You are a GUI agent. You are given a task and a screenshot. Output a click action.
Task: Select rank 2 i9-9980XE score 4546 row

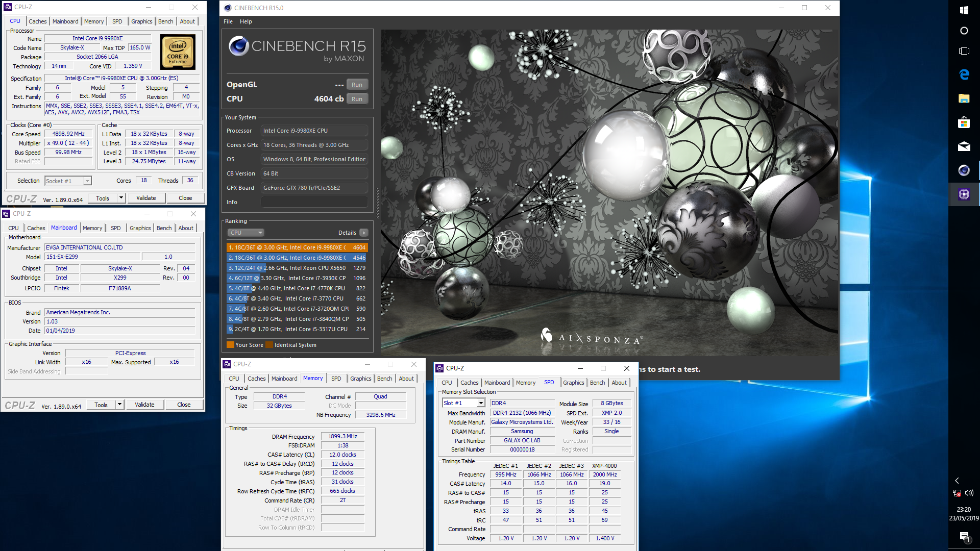coord(297,258)
